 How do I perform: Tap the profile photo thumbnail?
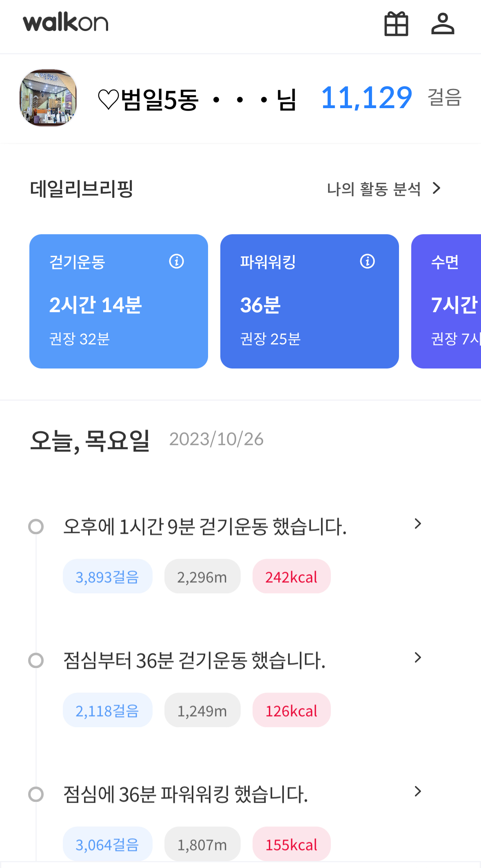click(48, 98)
